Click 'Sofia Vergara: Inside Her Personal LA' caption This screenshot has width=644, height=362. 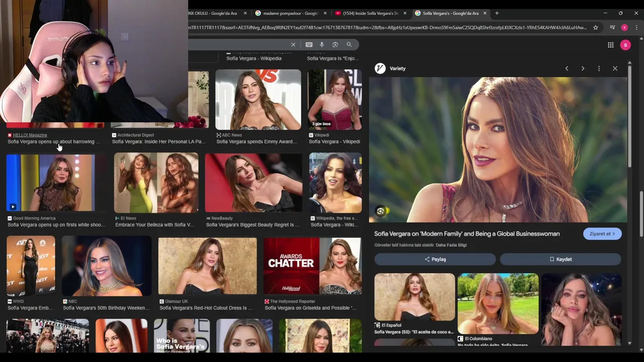158,142
